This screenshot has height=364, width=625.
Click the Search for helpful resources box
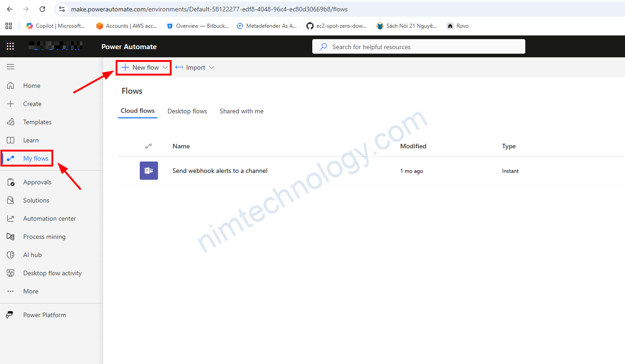(x=418, y=47)
